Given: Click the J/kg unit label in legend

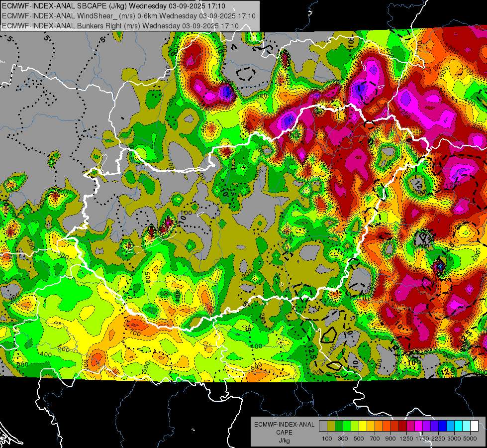Looking at the screenshot, I should tap(284, 441).
